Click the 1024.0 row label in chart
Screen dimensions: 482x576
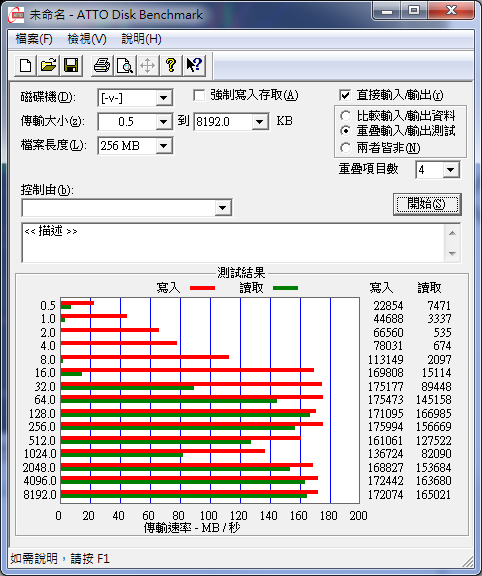point(40,454)
